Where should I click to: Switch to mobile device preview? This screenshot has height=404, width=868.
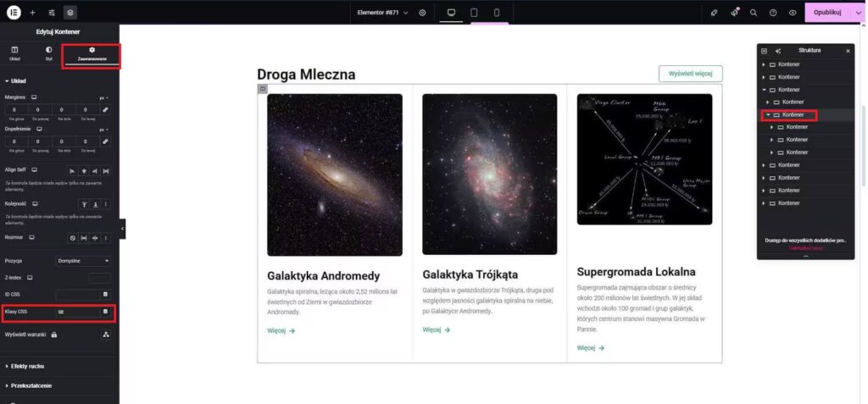click(497, 12)
